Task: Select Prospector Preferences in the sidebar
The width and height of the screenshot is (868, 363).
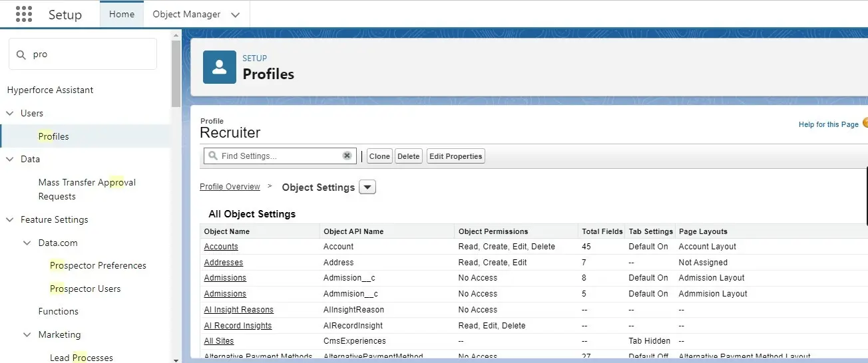Action: (x=98, y=265)
